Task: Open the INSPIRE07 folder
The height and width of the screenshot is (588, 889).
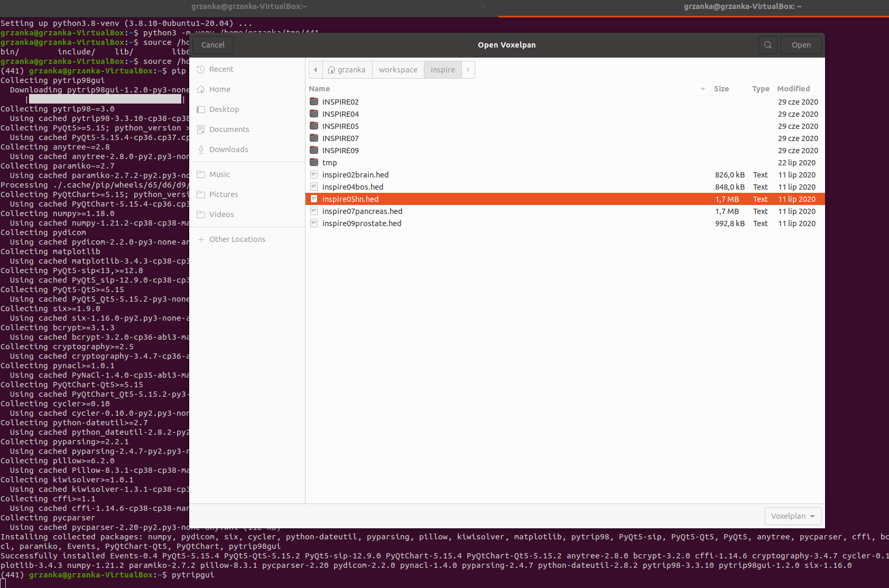Action: (x=340, y=138)
